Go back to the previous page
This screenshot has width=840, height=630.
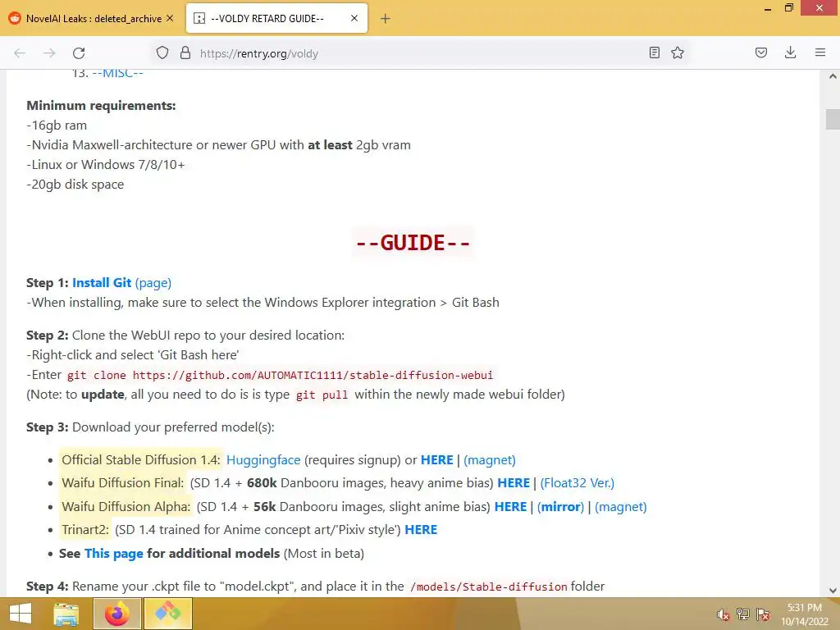(x=20, y=53)
